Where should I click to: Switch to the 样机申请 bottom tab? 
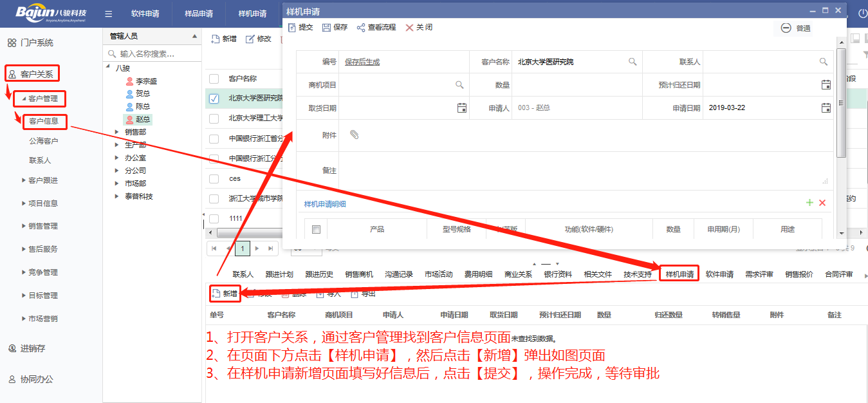click(679, 274)
